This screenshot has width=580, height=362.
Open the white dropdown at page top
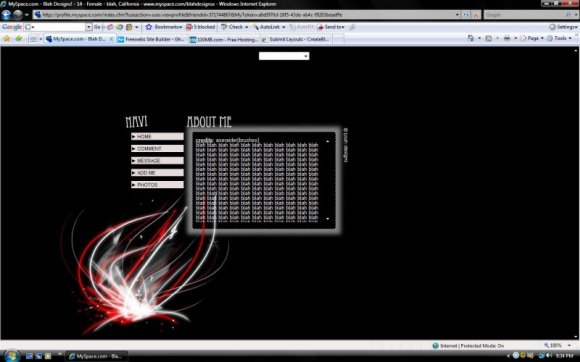pos(284,56)
